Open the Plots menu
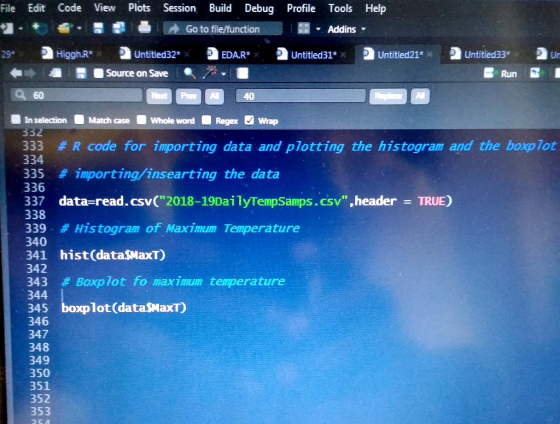This screenshot has height=424, width=560. click(x=139, y=8)
